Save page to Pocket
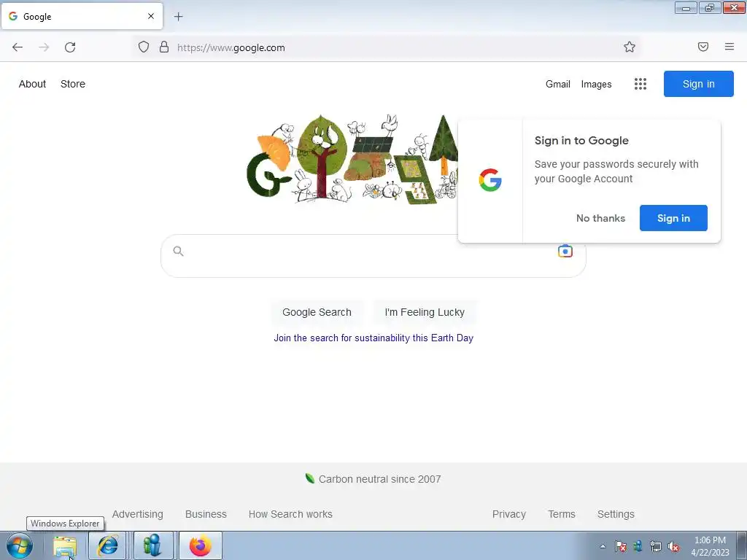Image resolution: width=747 pixels, height=560 pixels. click(x=703, y=47)
